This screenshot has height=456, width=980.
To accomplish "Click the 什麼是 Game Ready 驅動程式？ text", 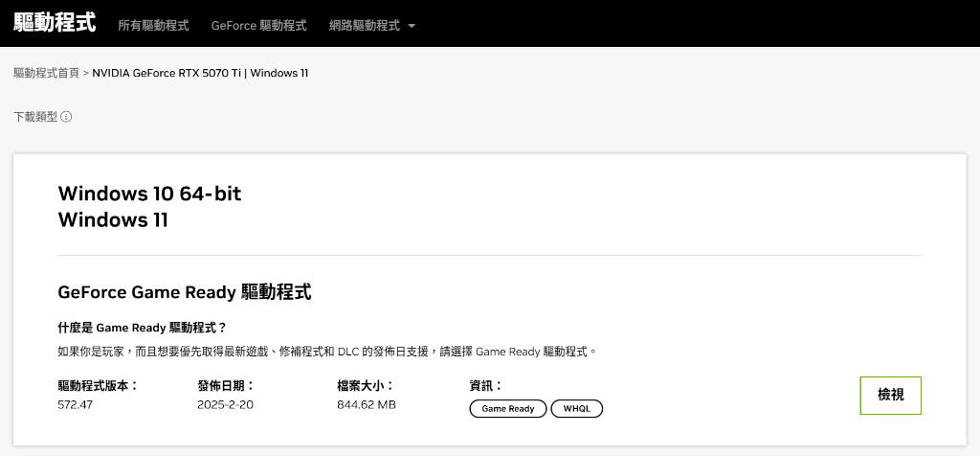I will [142, 328].
